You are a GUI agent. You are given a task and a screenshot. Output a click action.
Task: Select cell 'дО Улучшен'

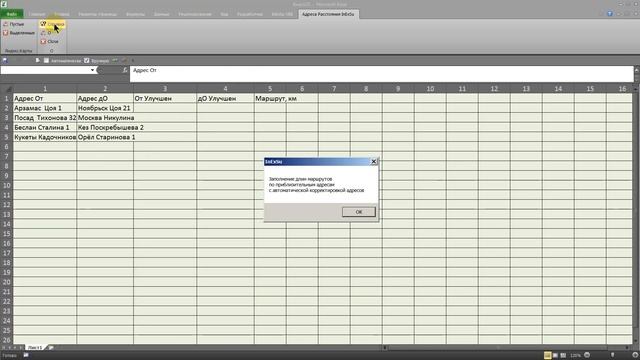coord(225,98)
